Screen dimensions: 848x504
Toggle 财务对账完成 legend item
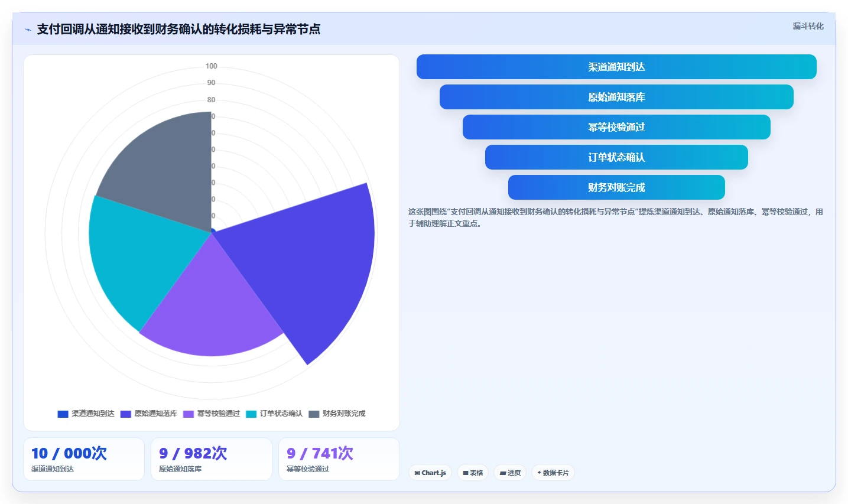point(337,414)
